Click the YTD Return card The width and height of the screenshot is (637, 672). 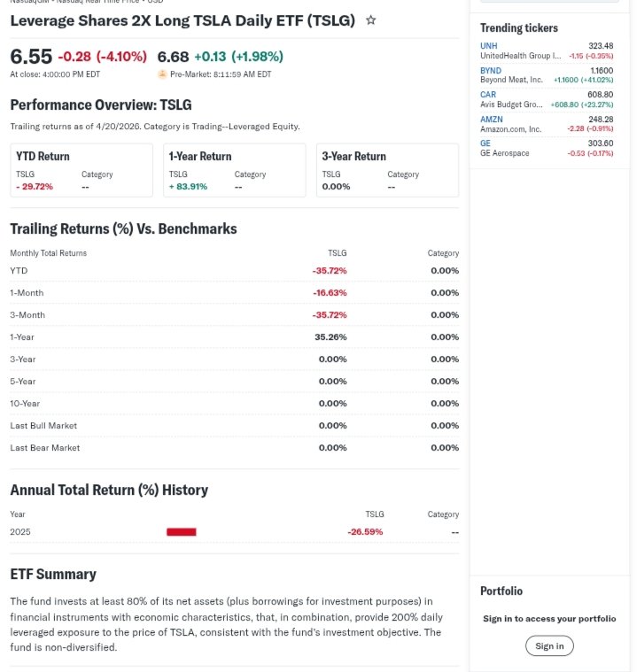(82, 170)
